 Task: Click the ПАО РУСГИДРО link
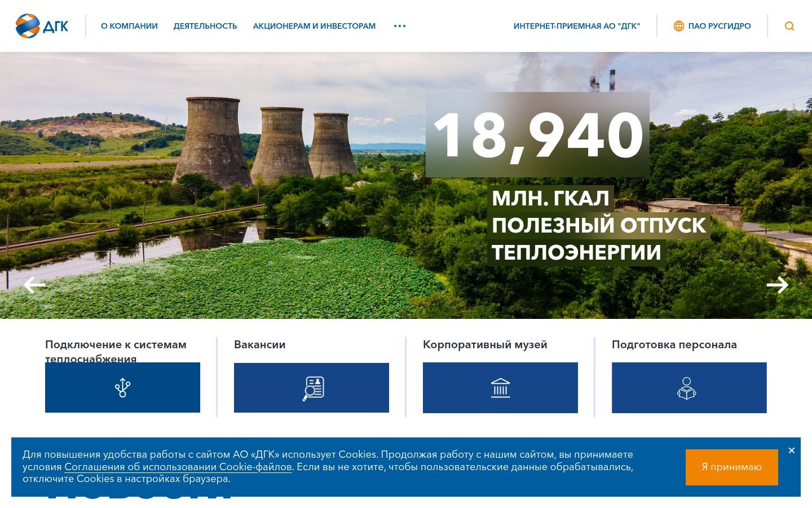[x=720, y=26]
